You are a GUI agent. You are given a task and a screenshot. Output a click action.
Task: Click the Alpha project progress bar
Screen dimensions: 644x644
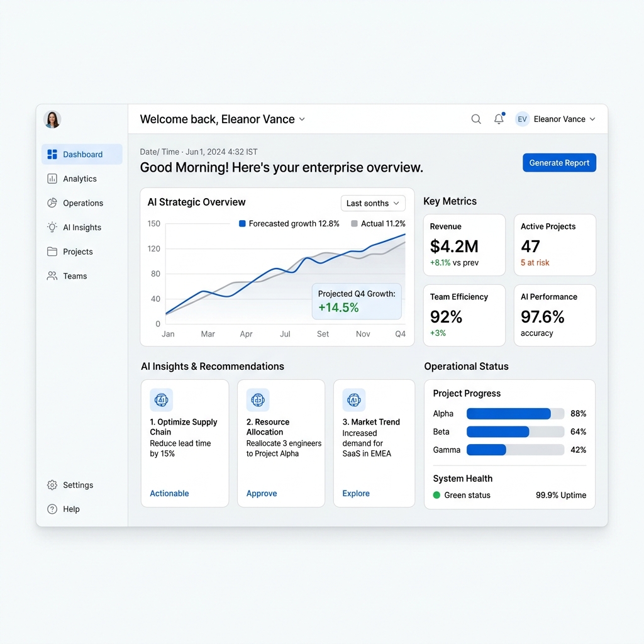tap(514, 413)
